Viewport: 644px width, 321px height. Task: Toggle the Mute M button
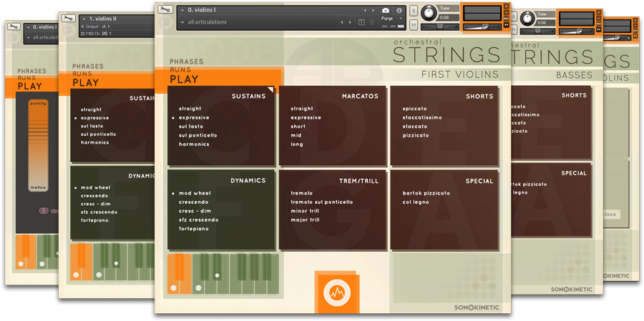click(414, 25)
